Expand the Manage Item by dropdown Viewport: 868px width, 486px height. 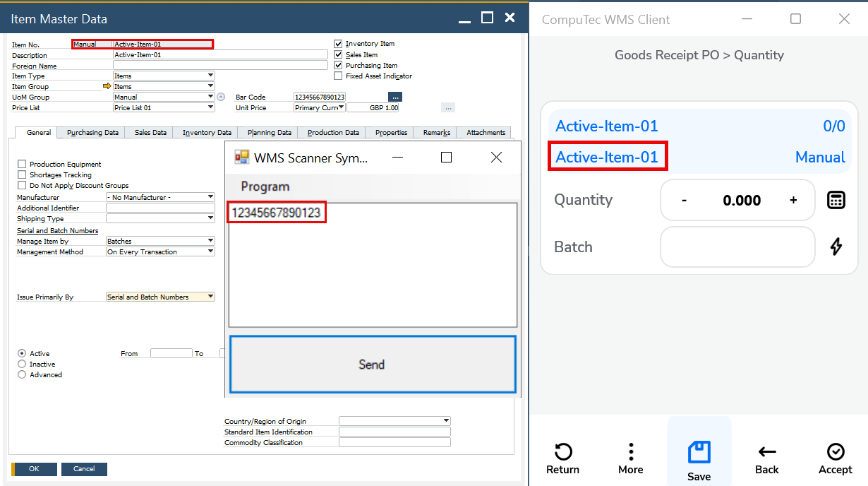[x=210, y=242]
